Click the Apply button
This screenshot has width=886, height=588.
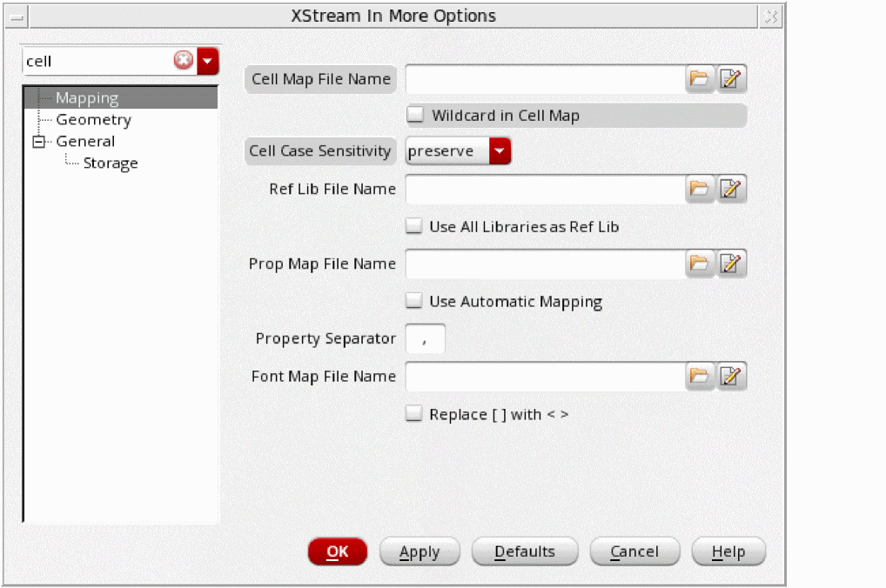click(x=420, y=551)
